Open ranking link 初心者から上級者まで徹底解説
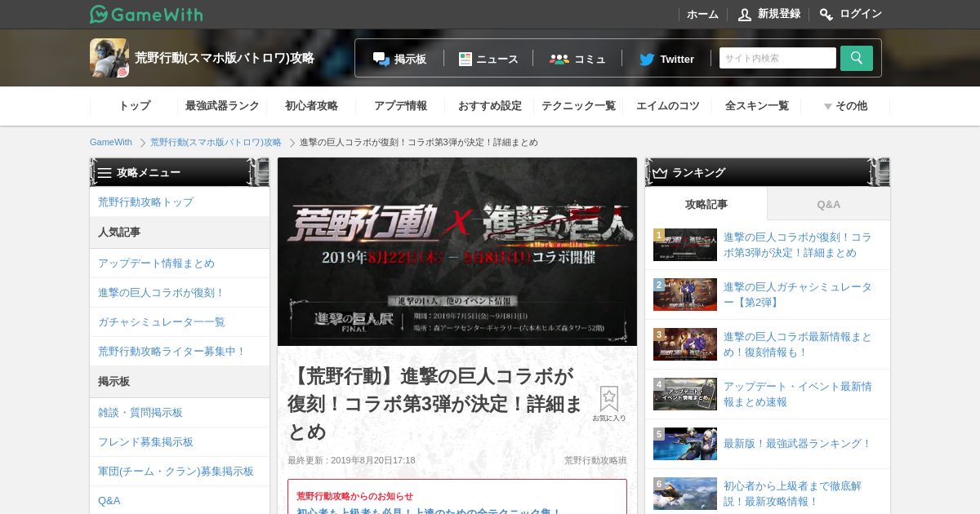Viewport: 980px width, 514px height. (792, 494)
